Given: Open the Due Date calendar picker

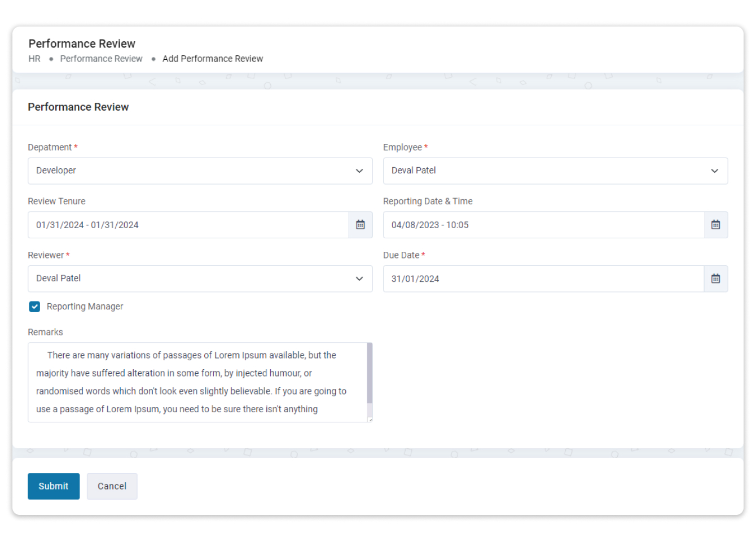Looking at the screenshot, I should click(x=715, y=278).
